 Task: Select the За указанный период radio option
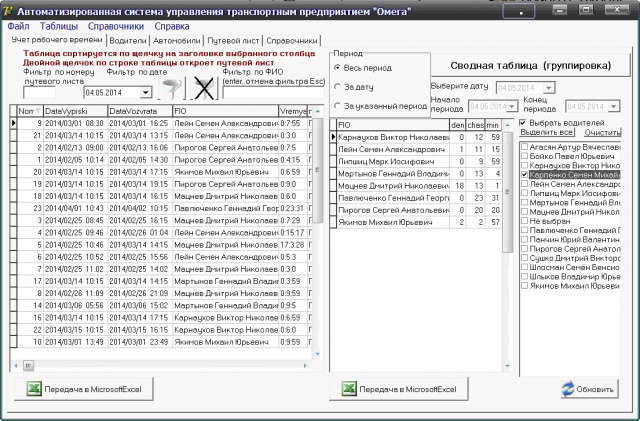pos(337,106)
